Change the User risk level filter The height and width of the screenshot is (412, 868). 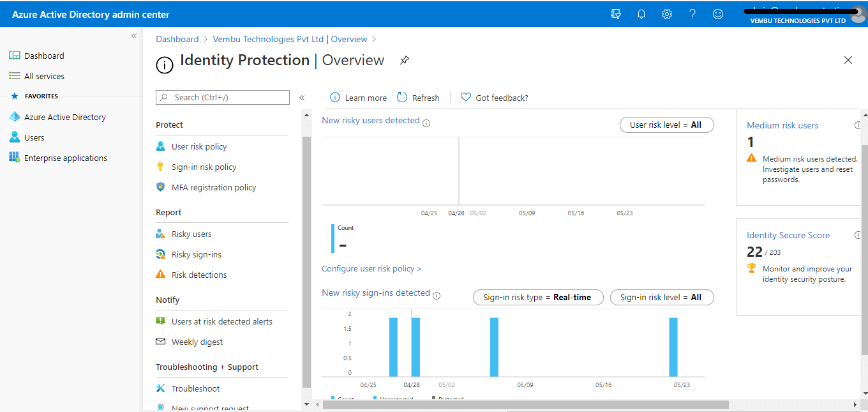[x=666, y=125]
